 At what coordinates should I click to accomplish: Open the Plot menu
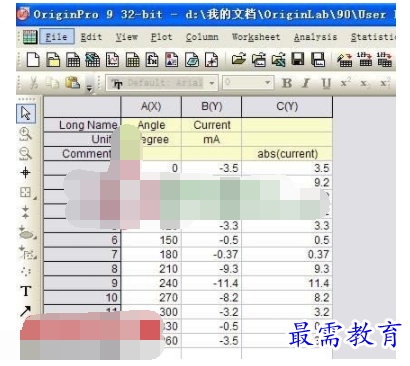coord(161,37)
